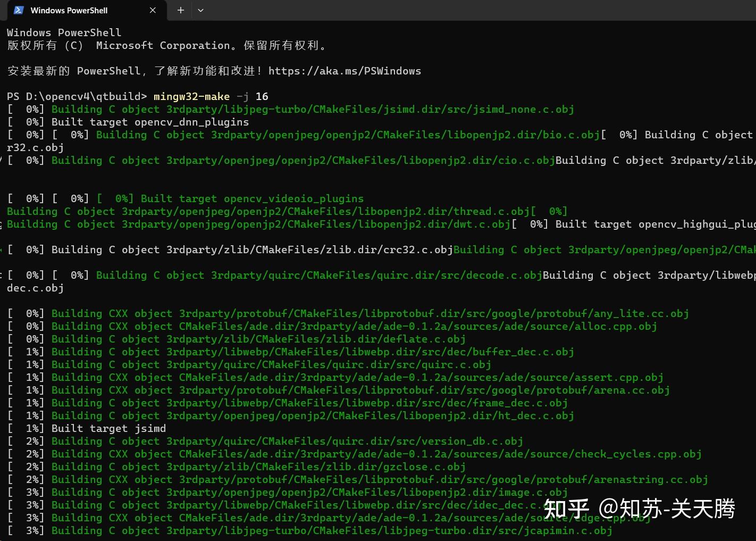Click the ht_dec.c.obj build line

tap(290, 415)
